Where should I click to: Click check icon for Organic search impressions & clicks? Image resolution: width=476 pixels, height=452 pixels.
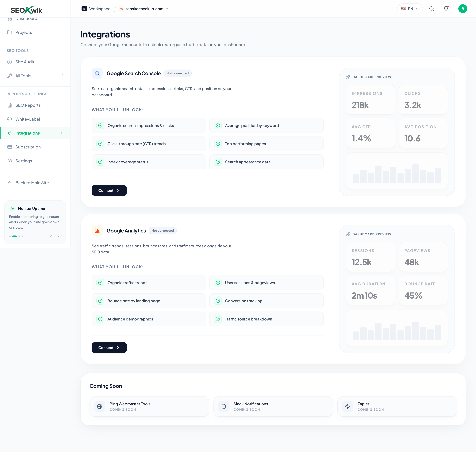coord(100,125)
